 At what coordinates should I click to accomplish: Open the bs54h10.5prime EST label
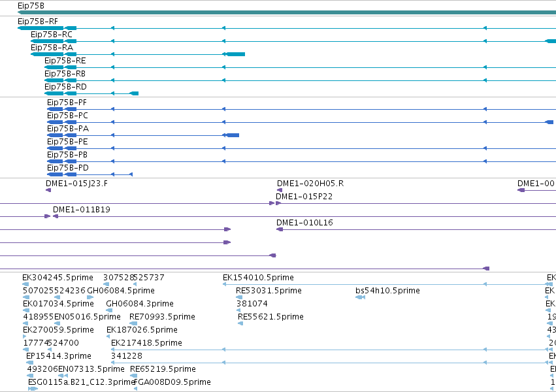click(387, 291)
